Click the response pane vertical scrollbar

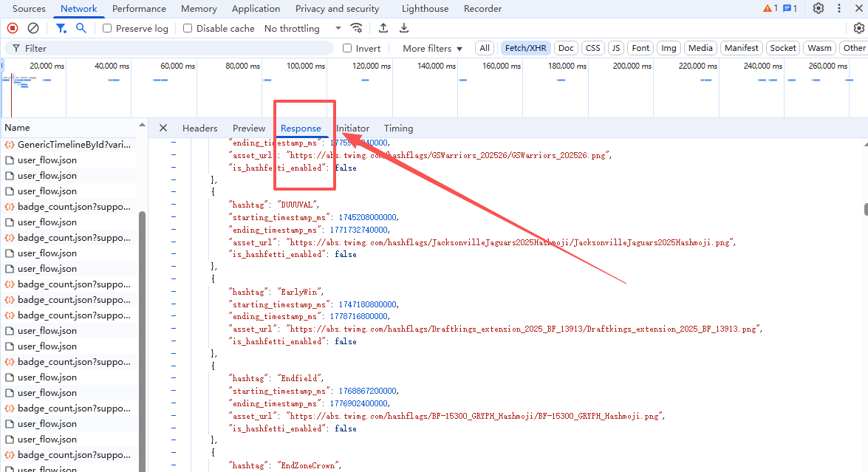[865, 209]
